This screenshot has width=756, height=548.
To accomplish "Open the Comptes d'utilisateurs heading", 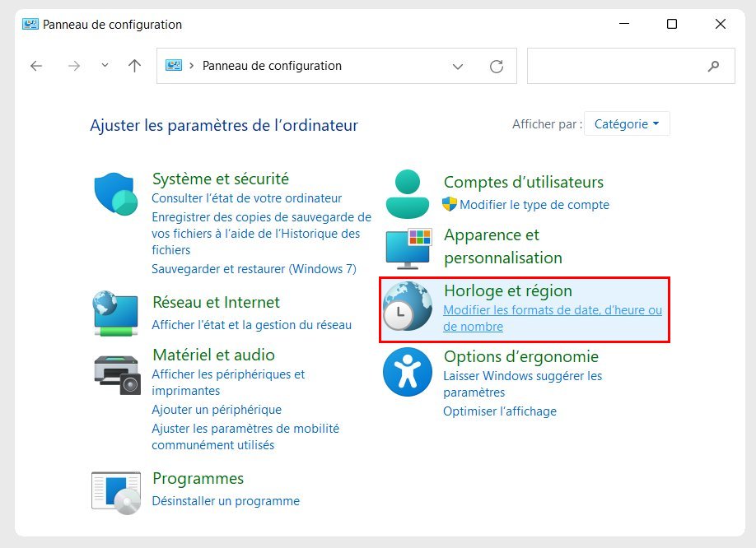I will pyautogui.click(x=524, y=182).
